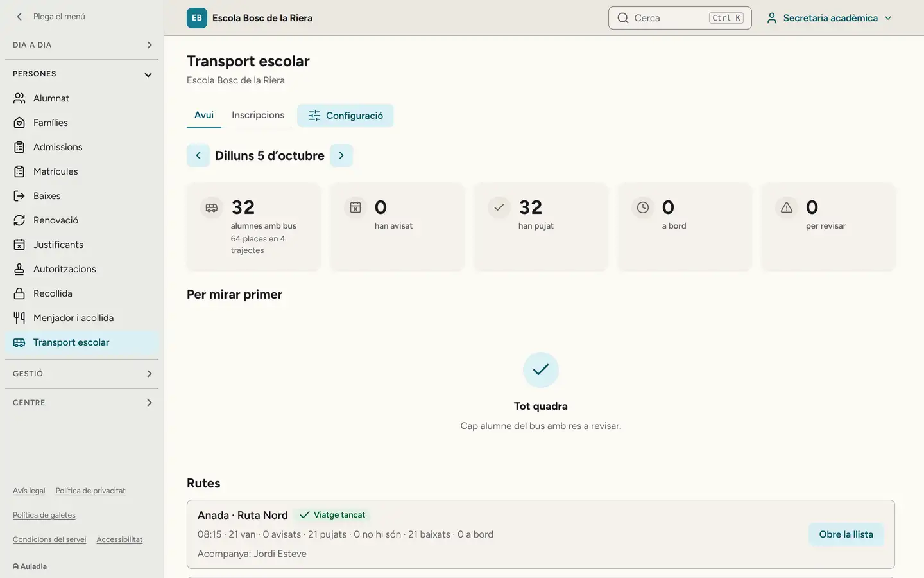Go to previous day with left arrow

(198, 155)
